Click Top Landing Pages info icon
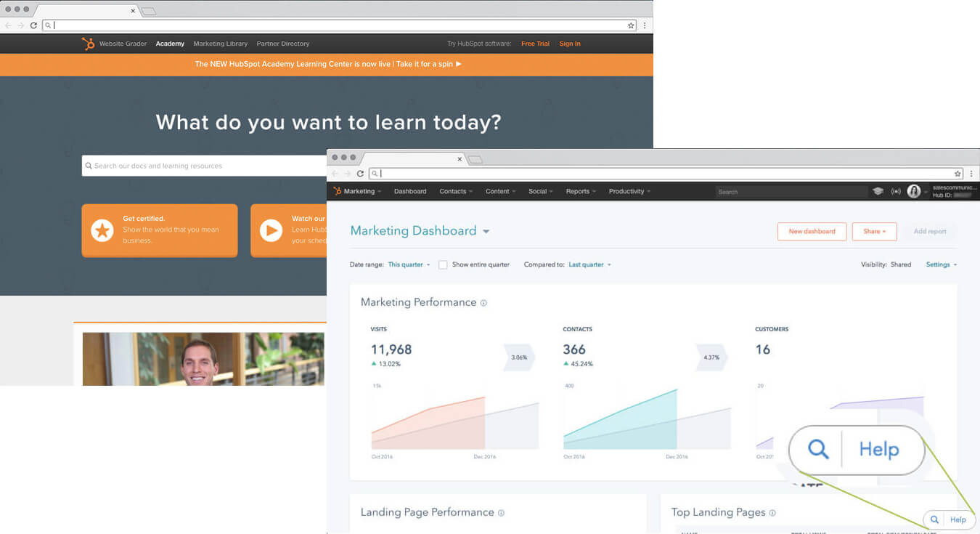 [772, 513]
